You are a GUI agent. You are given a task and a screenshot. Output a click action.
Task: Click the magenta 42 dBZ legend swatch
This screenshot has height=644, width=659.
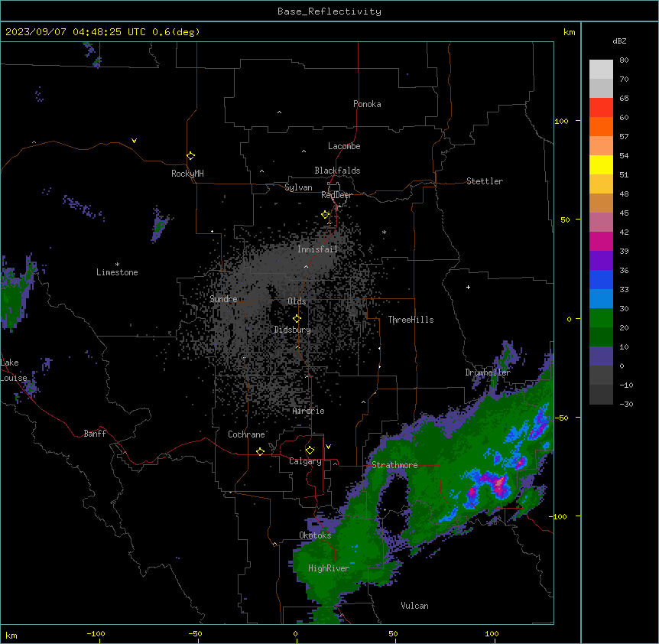(601, 241)
